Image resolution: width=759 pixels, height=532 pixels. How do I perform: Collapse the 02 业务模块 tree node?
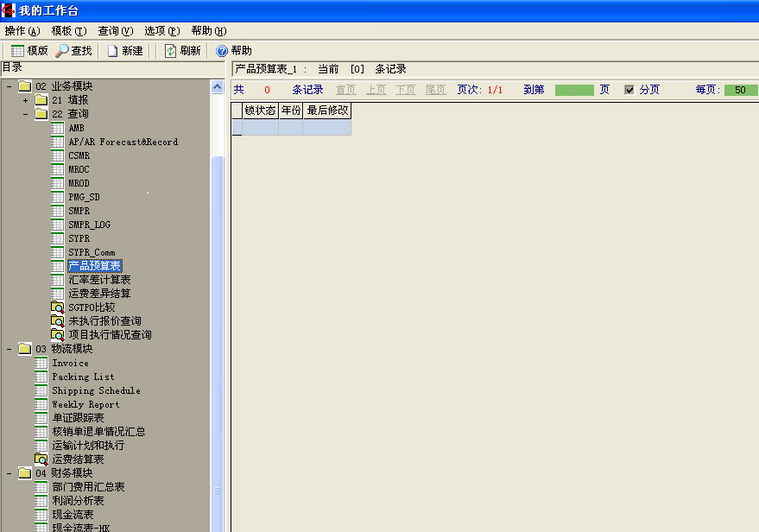tap(9, 86)
